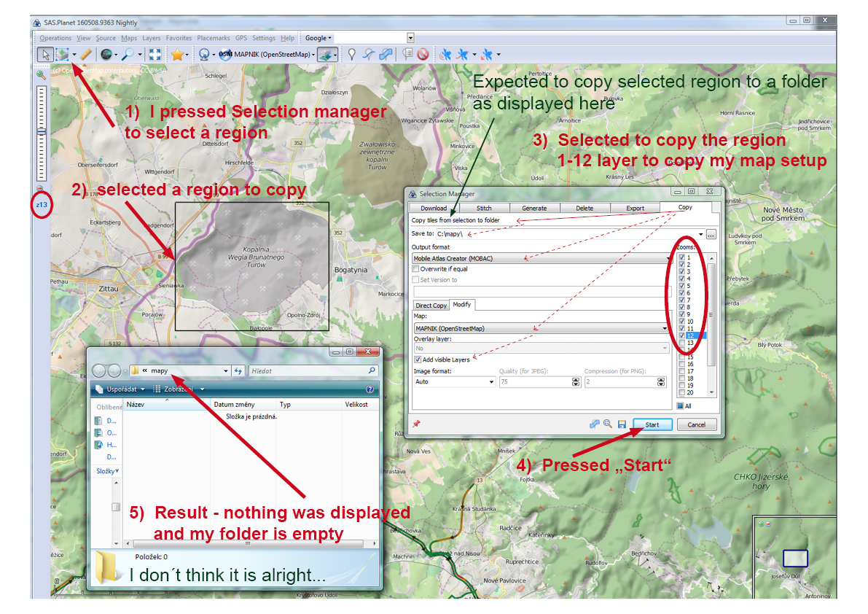
Task: Uncheck the 'Add visible Layers' checkbox
Action: point(418,360)
